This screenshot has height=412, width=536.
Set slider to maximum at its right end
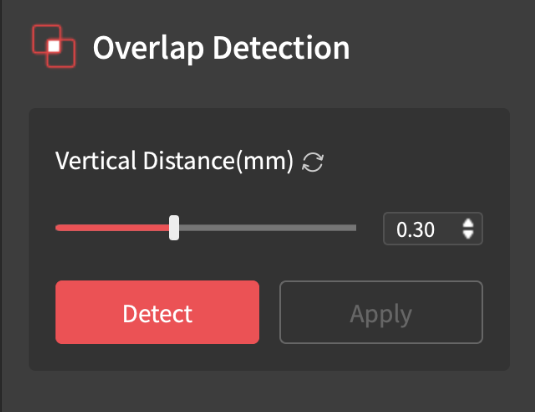tap(354, 228)
